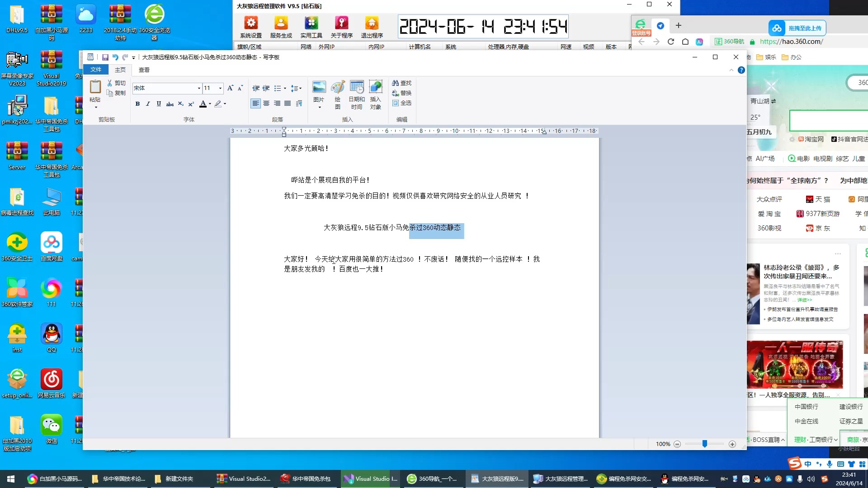868x488 pixels.
Task: Center the paragraph text
Action: coord(266,103)
